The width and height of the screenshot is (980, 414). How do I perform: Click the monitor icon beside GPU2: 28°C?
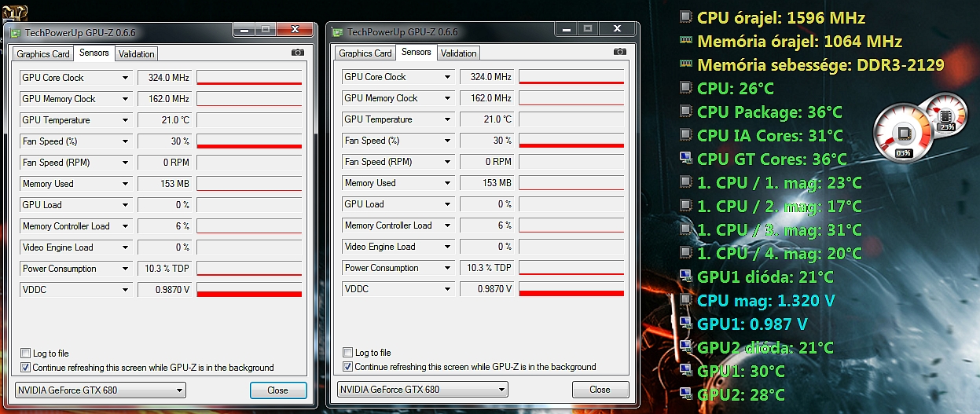(x=685, y=394)
